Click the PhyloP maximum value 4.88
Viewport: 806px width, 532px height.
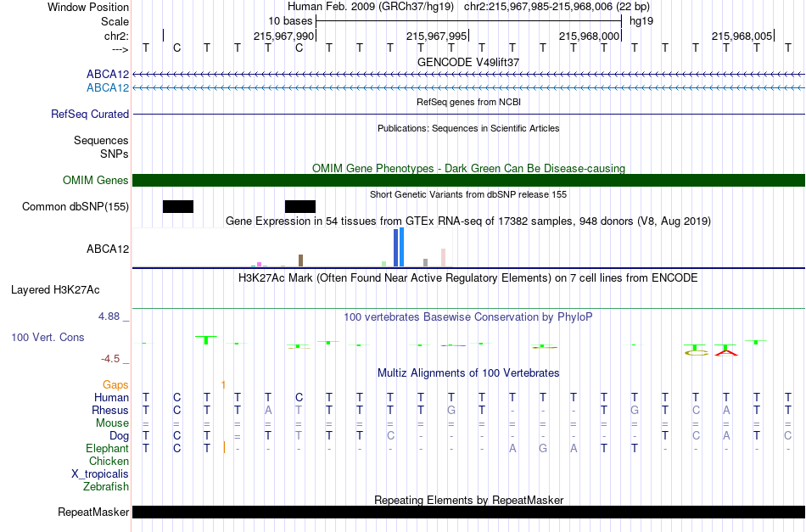pyautogui.click(x=109, y=316)
